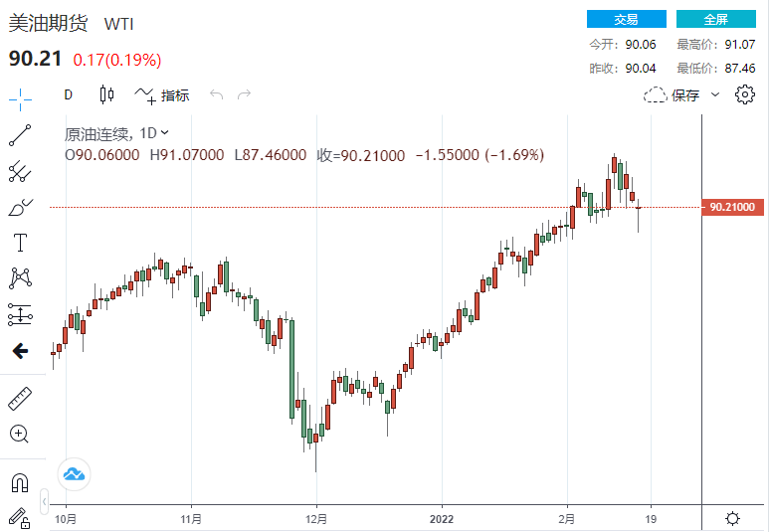Click the 交易 trade button
This screenshot has width=769, height=532.
click(x=626, y=19)
